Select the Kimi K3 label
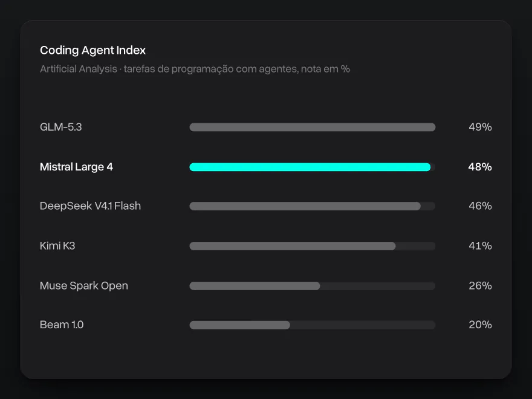This screenshot has width=532, height=399. point(57,245)
